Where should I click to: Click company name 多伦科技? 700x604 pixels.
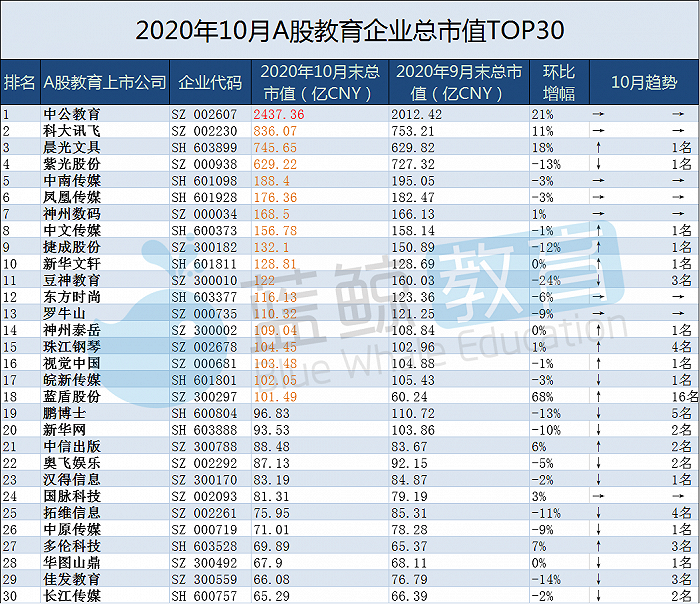pyautogui.click(x=72, y=546)
